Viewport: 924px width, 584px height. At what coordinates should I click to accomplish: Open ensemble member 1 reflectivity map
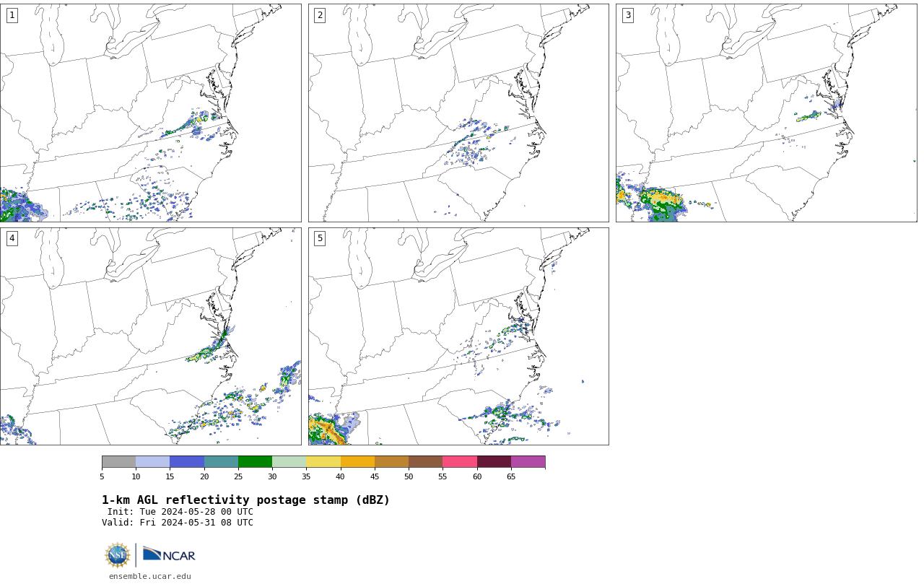pos(150,113)
